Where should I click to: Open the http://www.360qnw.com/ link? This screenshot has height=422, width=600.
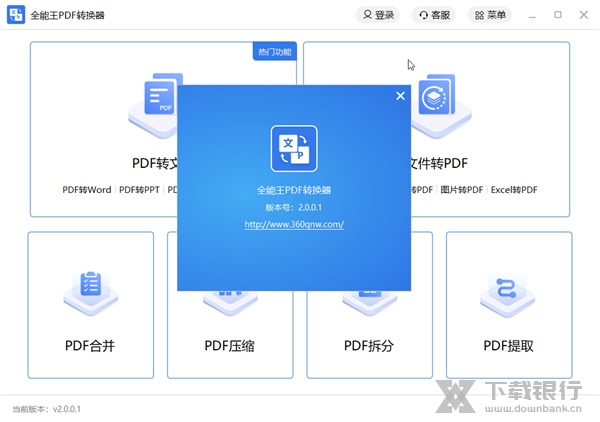294,224
